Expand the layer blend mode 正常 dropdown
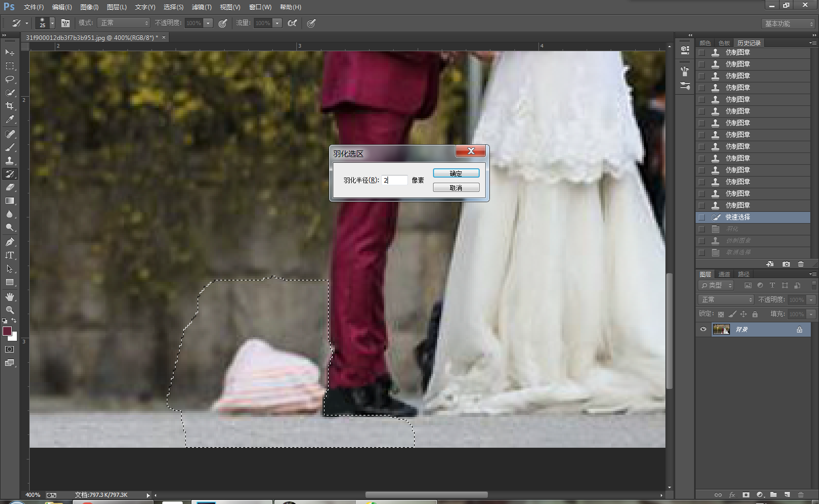The width and height of the screenshot is (819, 504). (x=726, y=300)
